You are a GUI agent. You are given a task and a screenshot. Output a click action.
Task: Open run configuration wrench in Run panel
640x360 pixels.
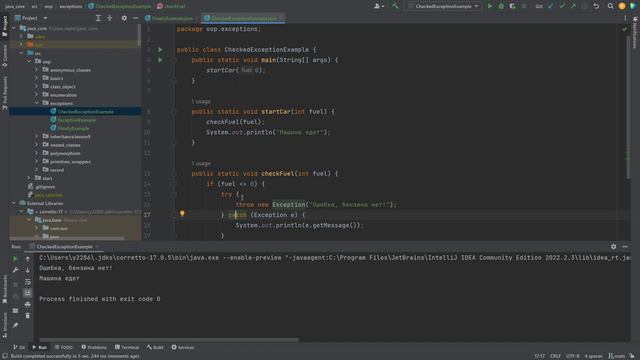coord(15,270)
